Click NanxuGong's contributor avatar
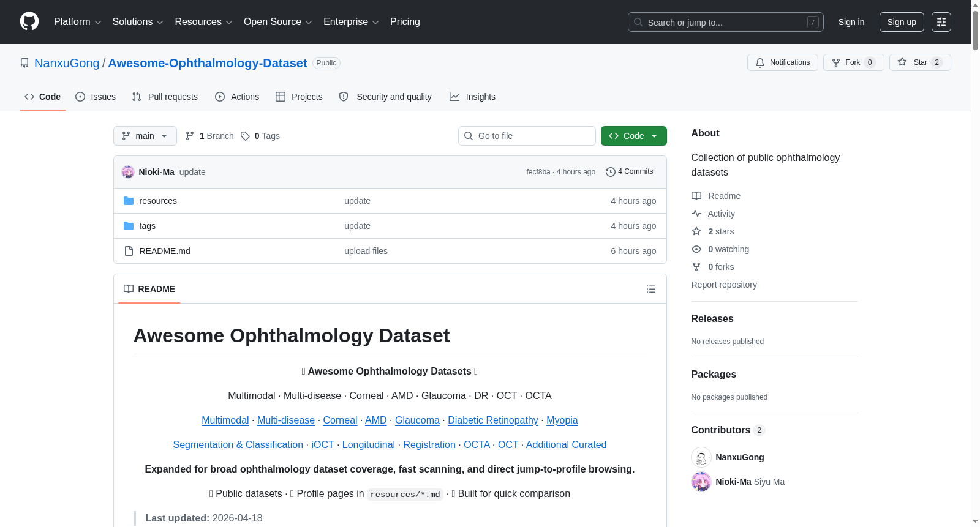The width and height of the screenshot is (980, 527). pos(701,457)
